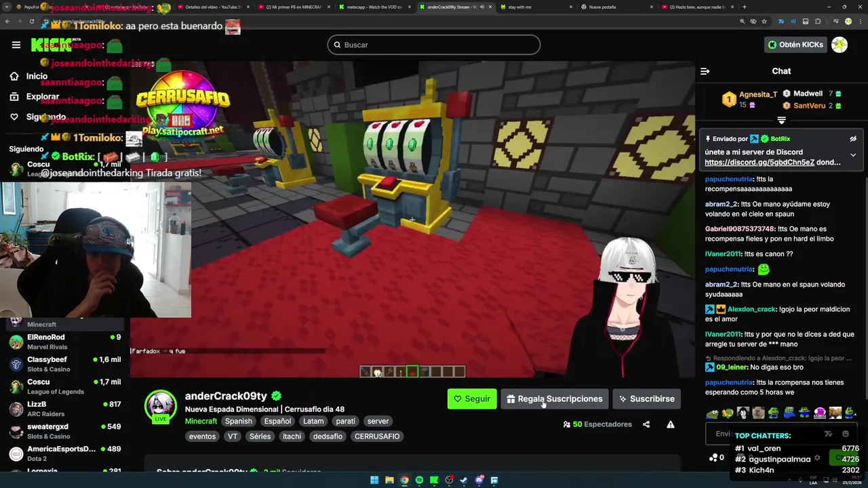The image size is (868, 488).
Task: Select the CERRUSAFIO tag
Action: [x=377, y=436]
